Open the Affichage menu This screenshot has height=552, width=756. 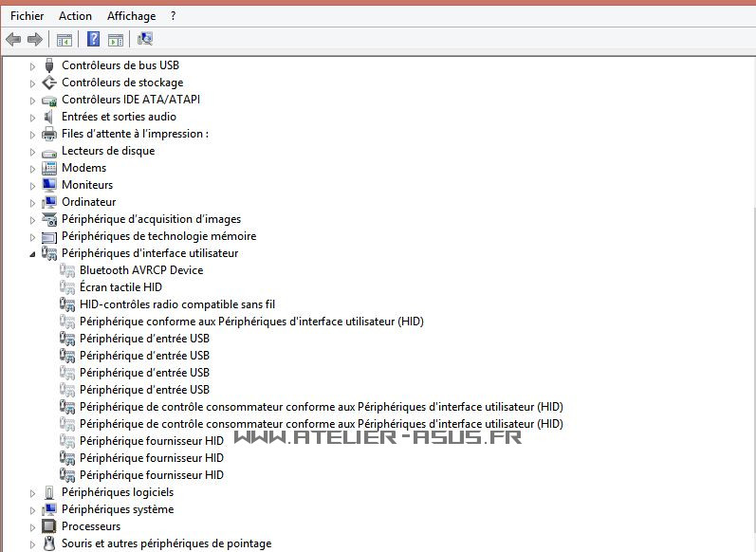(x=131, y=15)
